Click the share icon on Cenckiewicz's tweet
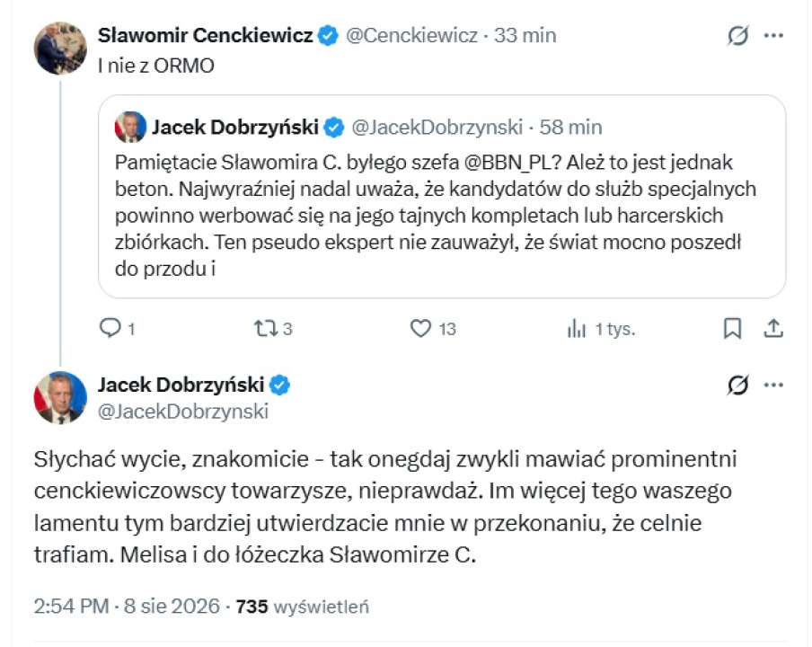The height and width of the screenshot is (647, 812). [773, 328]
